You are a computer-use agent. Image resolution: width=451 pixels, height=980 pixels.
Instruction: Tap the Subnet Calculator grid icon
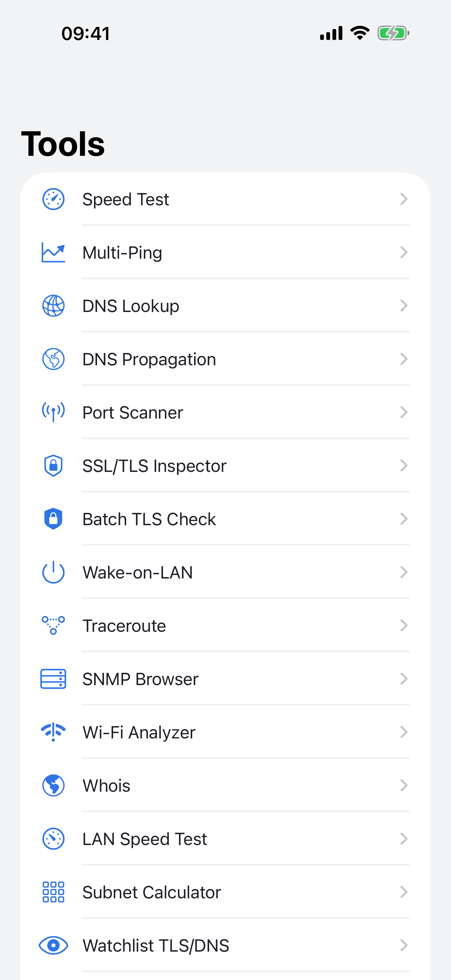click(x=53, y=892)
